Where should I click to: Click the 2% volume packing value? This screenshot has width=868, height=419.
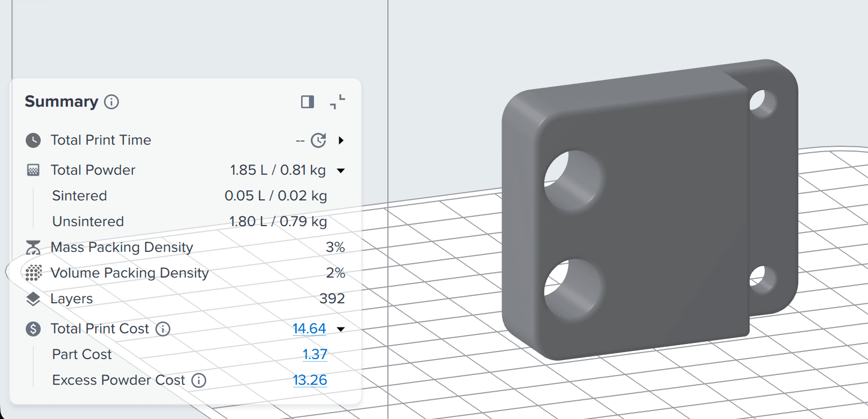click(335, 273)
